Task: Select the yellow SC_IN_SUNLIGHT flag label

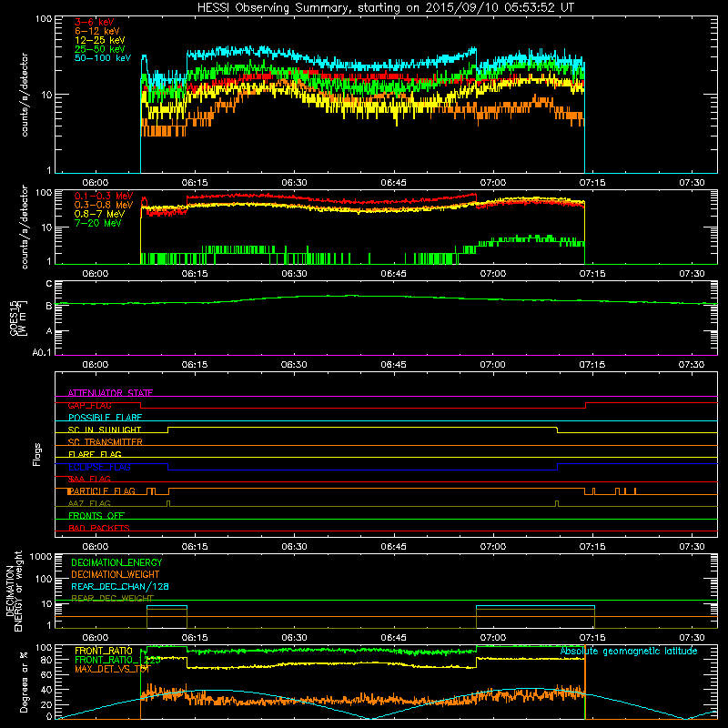Action: pyautogui.click(x=105, y=430)
